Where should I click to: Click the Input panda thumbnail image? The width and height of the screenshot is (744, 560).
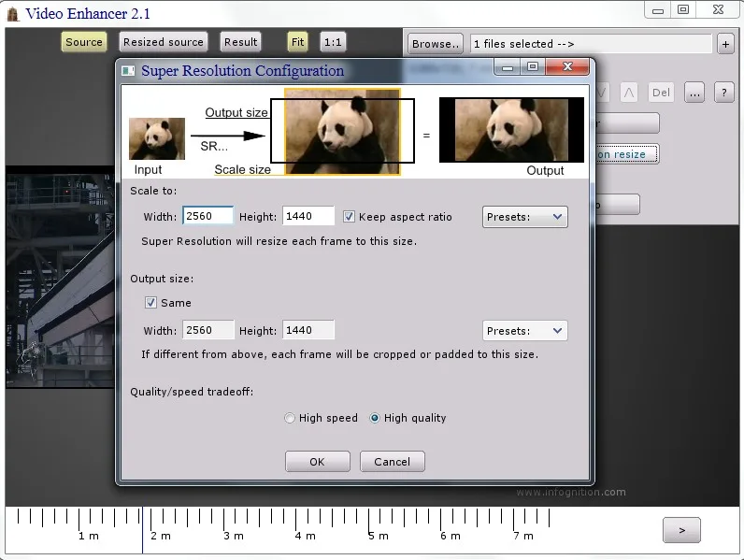(157, 138)
